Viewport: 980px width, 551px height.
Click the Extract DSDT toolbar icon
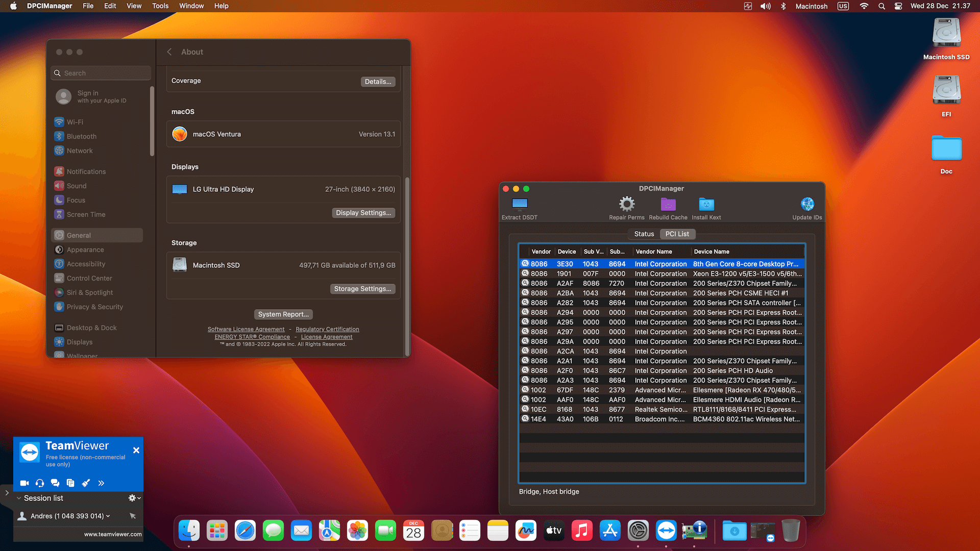click(520, 204)
